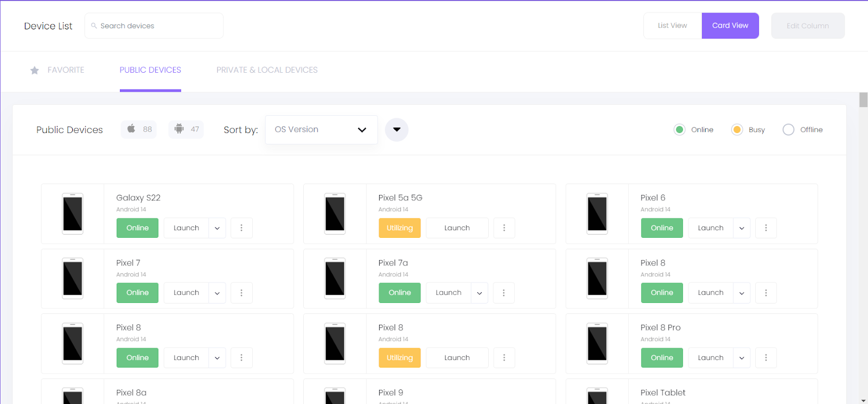Launch the Pixel 5a 5G device
Screen dimensions: 868x404
pos(457,228)
